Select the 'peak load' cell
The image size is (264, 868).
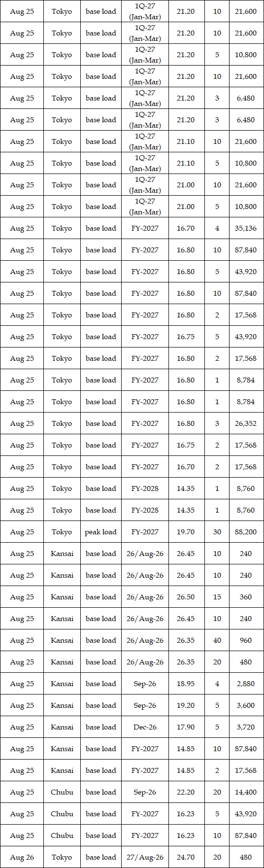(x=101, y=532)
